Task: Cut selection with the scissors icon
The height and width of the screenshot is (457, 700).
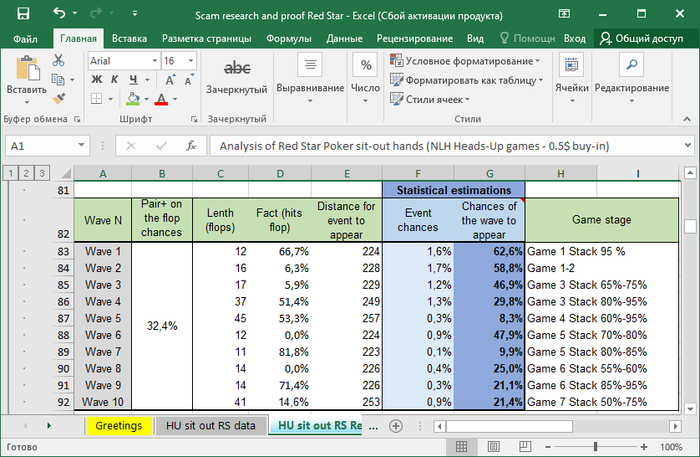Action: (58, 60)
